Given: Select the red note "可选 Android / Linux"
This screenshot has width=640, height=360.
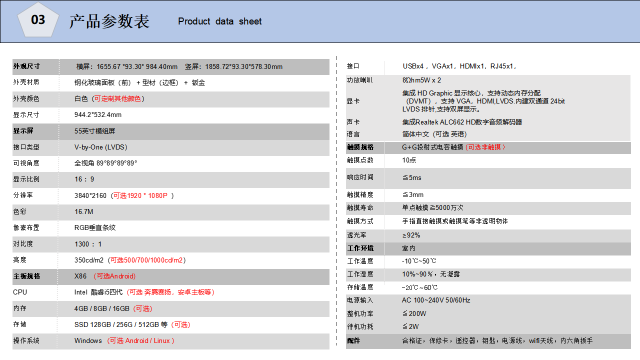Looking at the screenshot, I should point(141,341).
